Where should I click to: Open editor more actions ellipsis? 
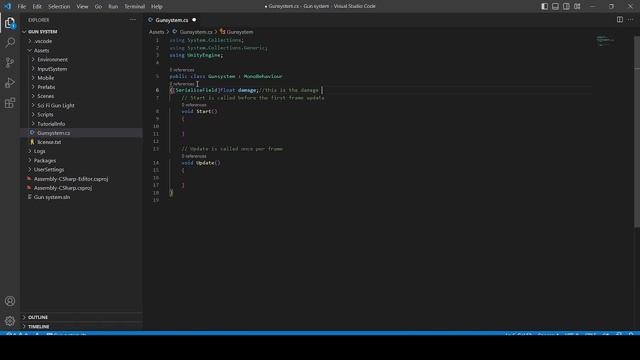point(631,20)
